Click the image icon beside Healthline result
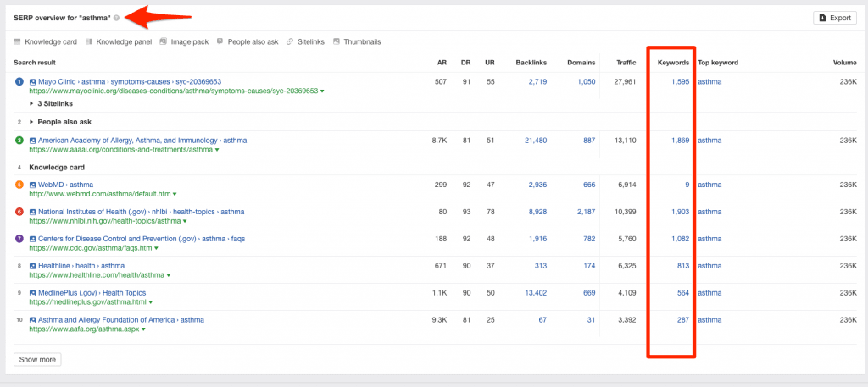868x387 pixels. [x=33, y=266]
